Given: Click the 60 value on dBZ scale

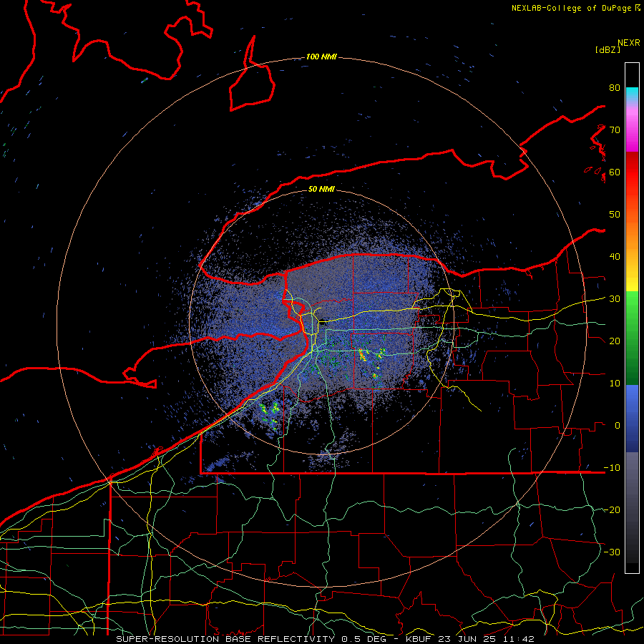Looking at the screenshot, I should click(615, 172).
